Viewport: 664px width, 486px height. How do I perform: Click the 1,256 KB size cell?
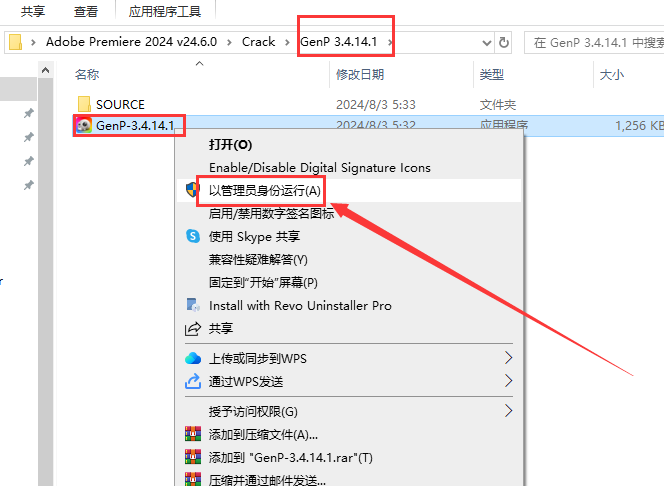639,126
